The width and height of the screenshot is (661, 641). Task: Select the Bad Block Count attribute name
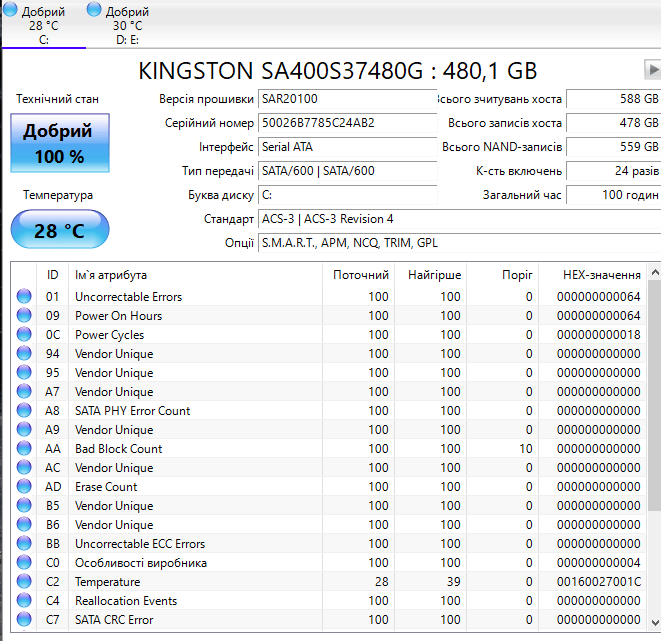(x=118, y=448)
